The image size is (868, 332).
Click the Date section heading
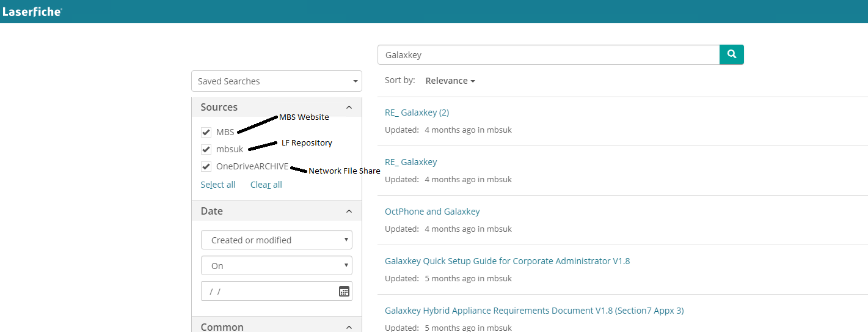212,211
